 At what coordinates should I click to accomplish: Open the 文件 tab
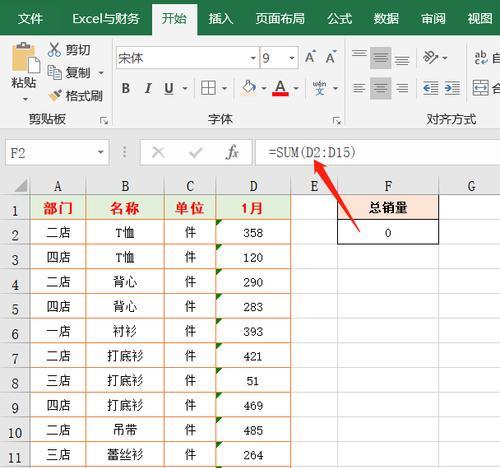tap(30, 18)
